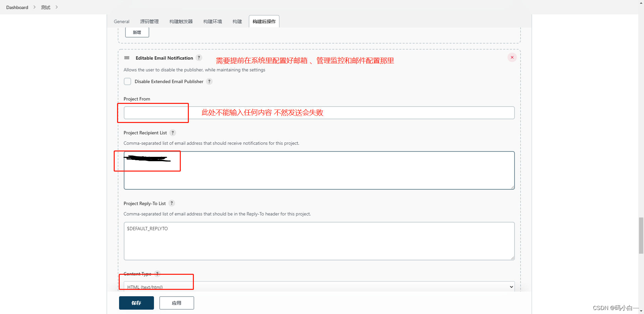Screen dimensions: 644x314
Task: Click the drag handle beside Editable Email Notification
Action: point(127,58)
